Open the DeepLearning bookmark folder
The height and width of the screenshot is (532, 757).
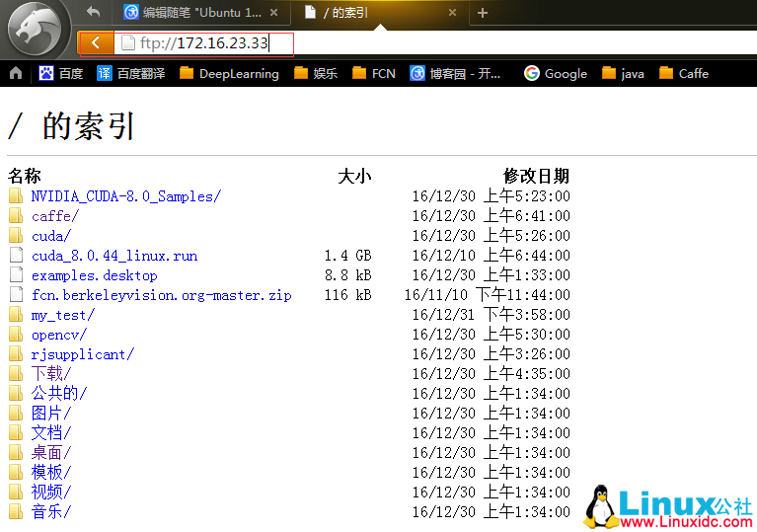229,73
